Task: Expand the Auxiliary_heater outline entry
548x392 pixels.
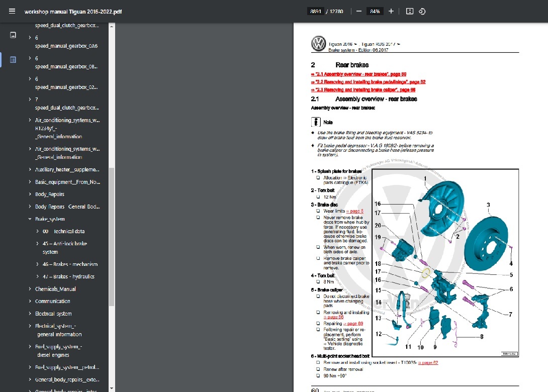Action: [x=30, y=169]
